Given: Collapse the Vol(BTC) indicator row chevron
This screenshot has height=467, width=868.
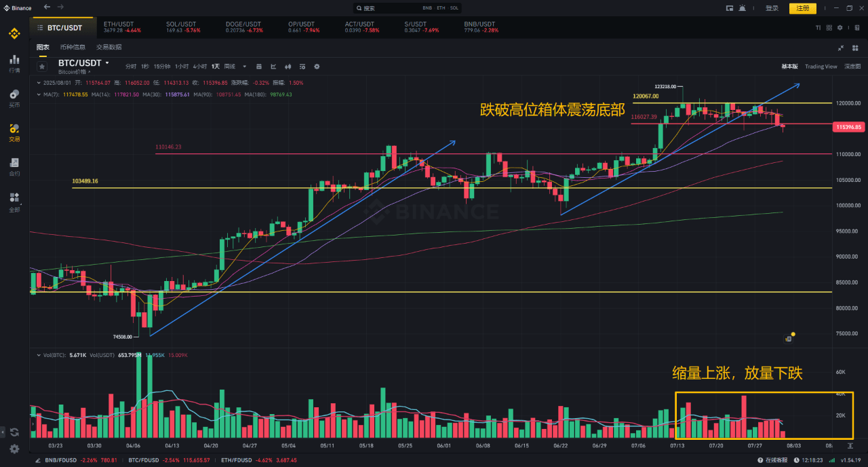Looking at the screenshot, I should (x=39, y=354).
